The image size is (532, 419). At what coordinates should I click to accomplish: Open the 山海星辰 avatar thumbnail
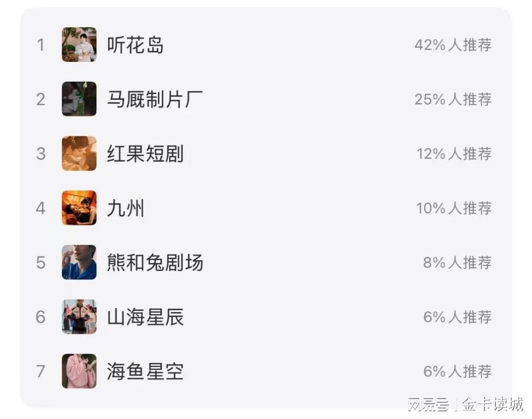[x=79, y=316]
